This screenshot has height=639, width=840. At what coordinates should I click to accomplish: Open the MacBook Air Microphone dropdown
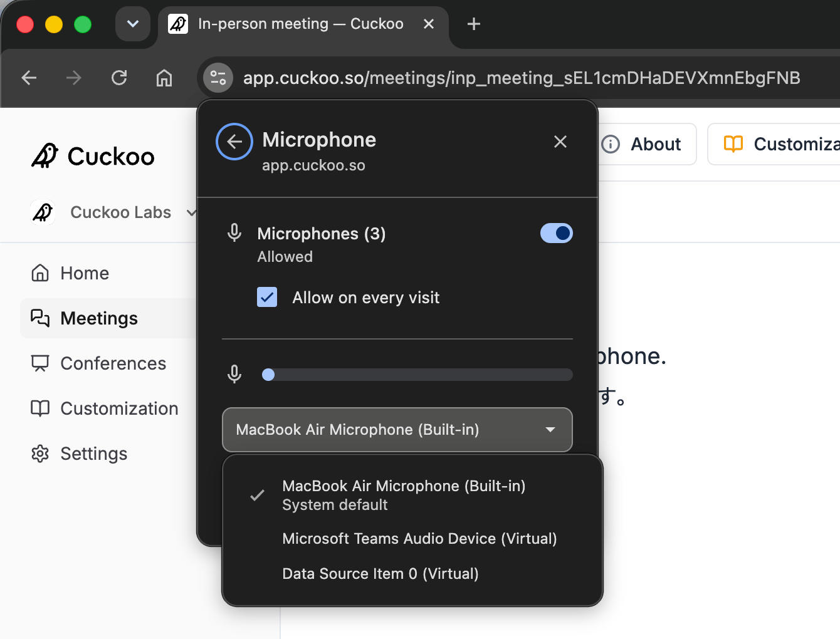click(x=397, y=430)
